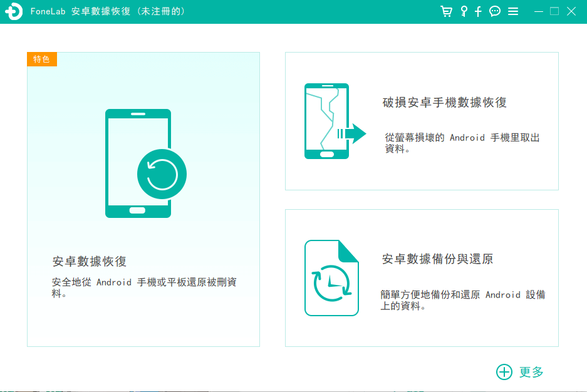
Task: Select the 安卓數據備份與還原 heading
Action: tap(437, 259)
